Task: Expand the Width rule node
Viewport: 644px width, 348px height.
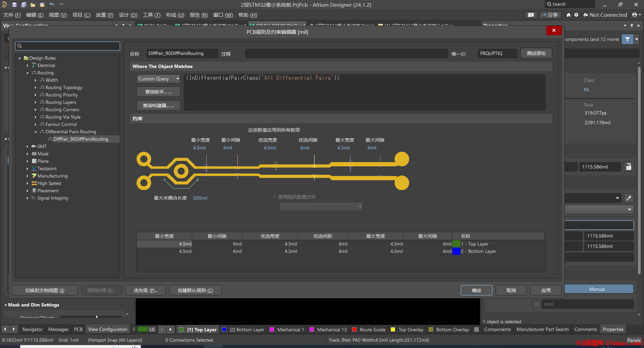Action: [x=36, y=80]
